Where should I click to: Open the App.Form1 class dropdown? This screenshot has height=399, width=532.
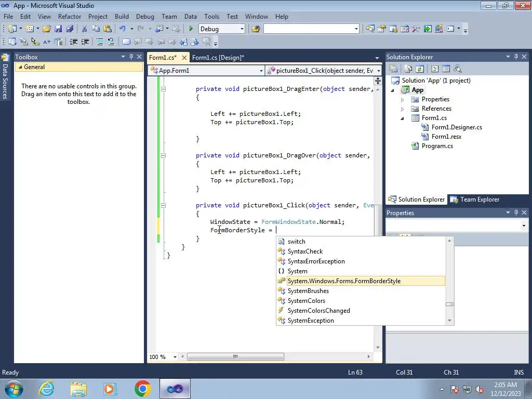pyautogui.click(x=261, y=71)
